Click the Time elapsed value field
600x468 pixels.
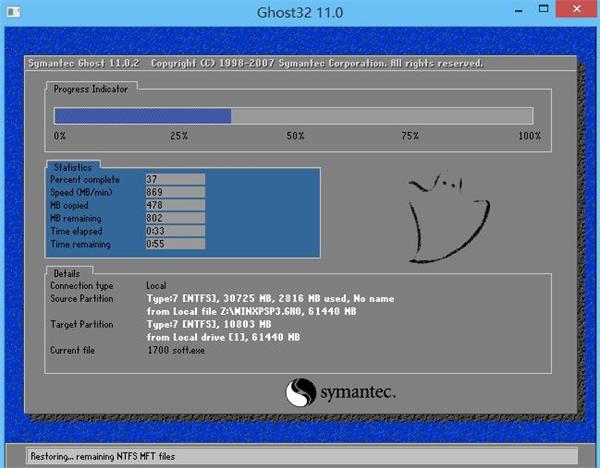tap(174, 231)
